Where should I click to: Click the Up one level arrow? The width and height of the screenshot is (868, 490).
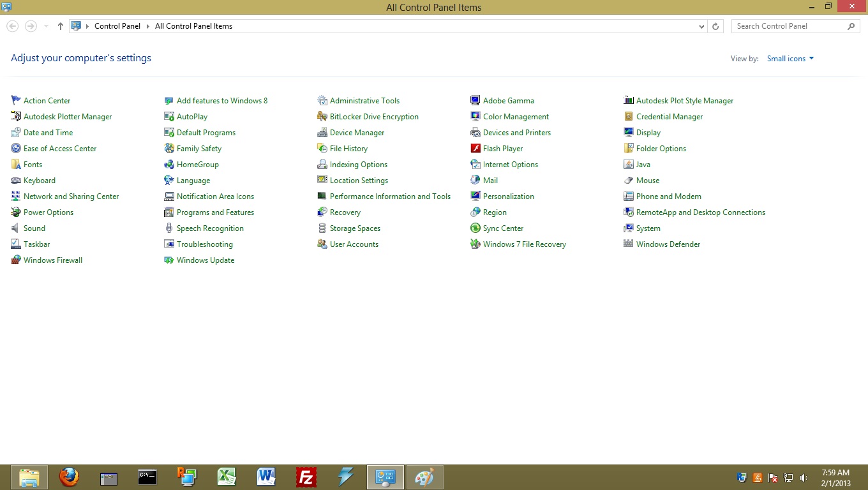[x=61, y=26]
